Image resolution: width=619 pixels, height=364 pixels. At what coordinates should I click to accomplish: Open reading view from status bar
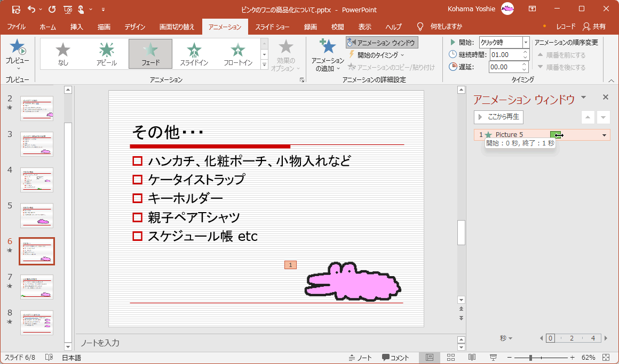pyautogui.click(x=472, y=358)
